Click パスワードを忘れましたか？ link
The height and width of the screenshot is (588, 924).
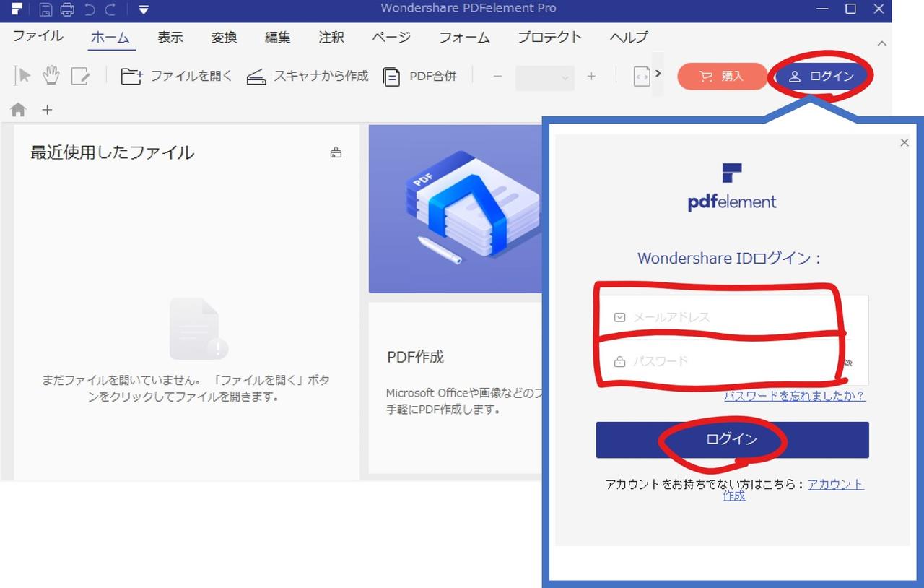click(795, 396)
